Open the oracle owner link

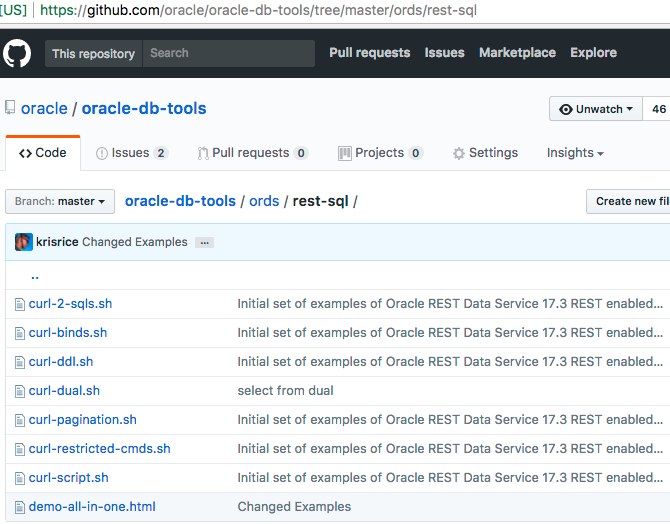point(44,109)
